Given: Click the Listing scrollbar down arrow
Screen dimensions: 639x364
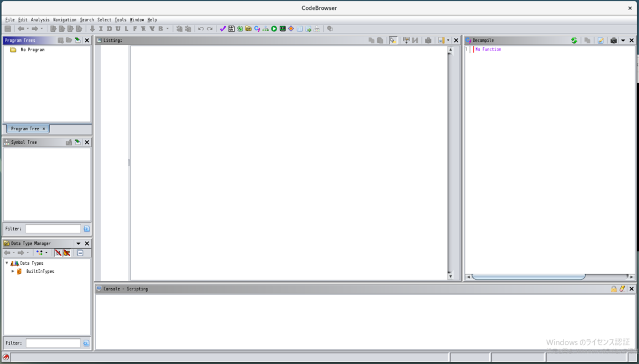Looking at the screenshot, I should tap(451, 277).
